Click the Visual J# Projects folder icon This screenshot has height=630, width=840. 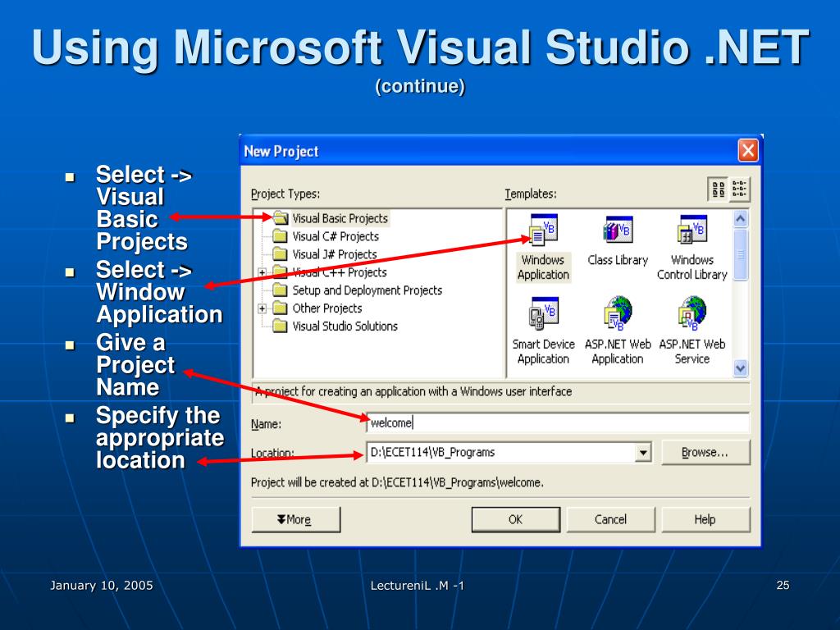[281, 254]
